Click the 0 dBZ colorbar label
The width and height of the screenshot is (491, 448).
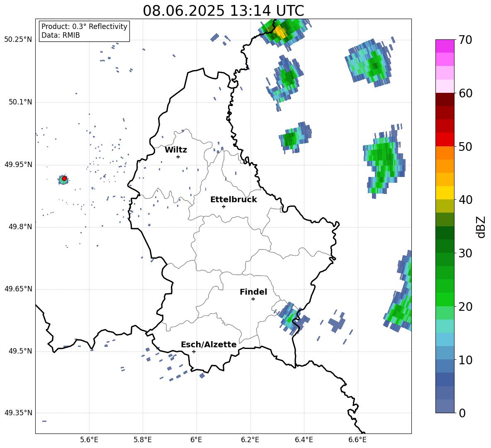[462, 413]
